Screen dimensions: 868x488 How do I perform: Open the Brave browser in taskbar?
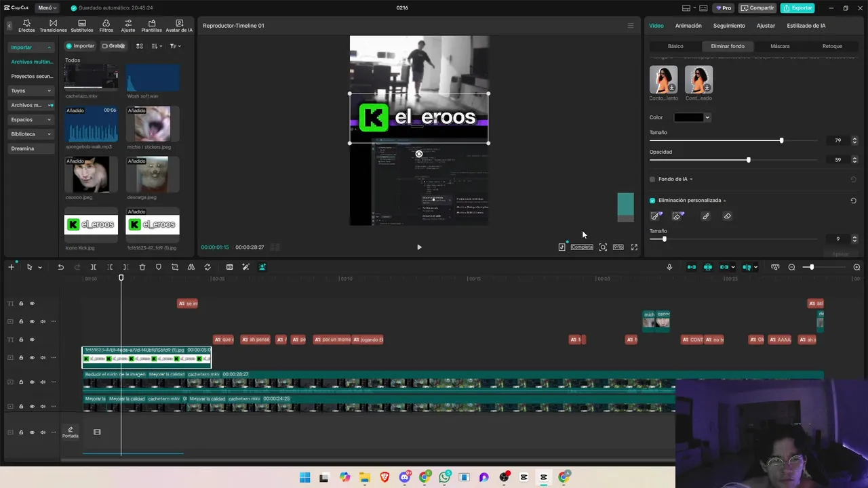click(385, 477)
